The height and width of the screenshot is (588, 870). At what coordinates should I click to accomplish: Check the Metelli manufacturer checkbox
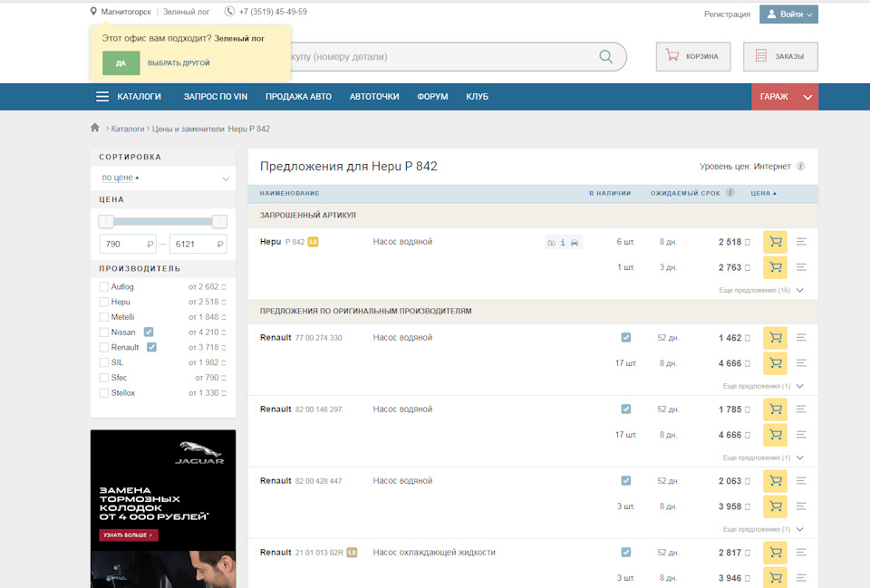point(103,317)
